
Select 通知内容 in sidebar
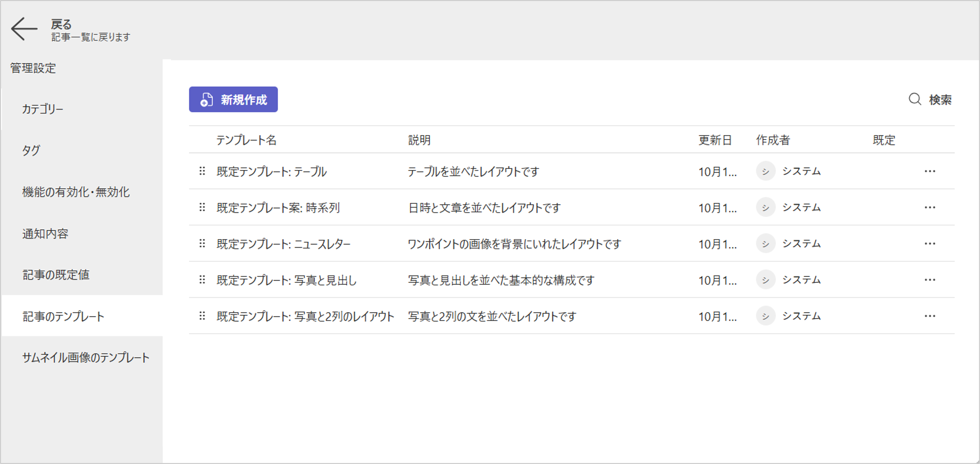82,233
